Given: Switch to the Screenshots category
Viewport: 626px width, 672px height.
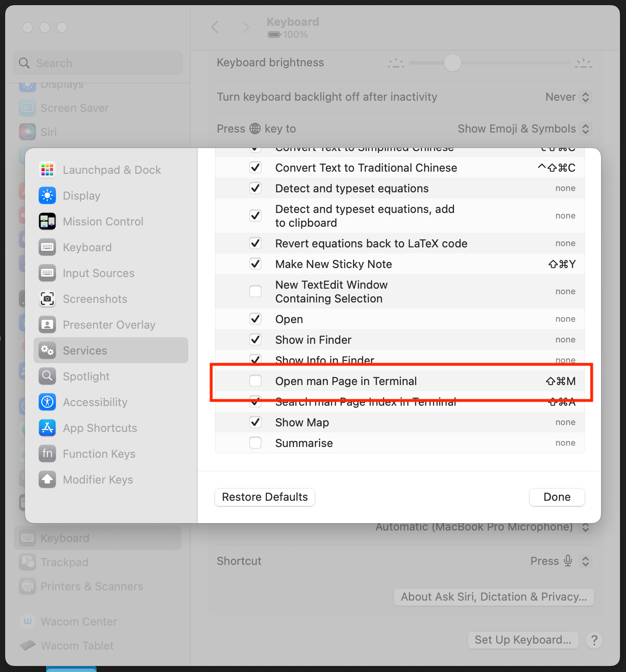Looking at the screenshot, I should pyautogui.click(x=111, y=299).
